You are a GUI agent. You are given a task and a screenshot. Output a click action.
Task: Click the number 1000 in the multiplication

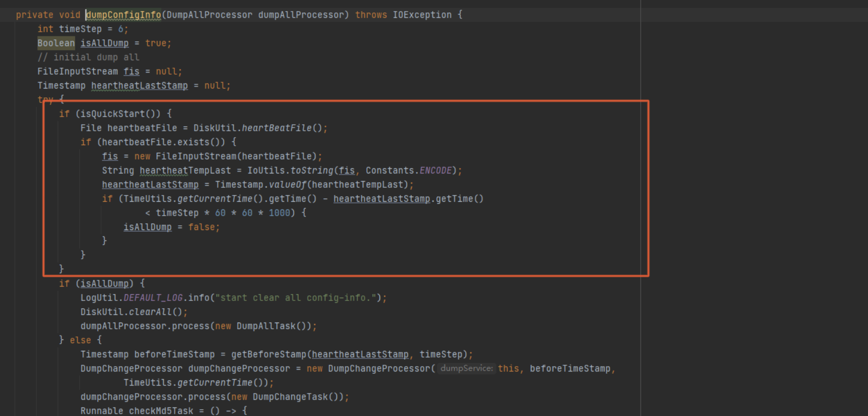[279, 213]
